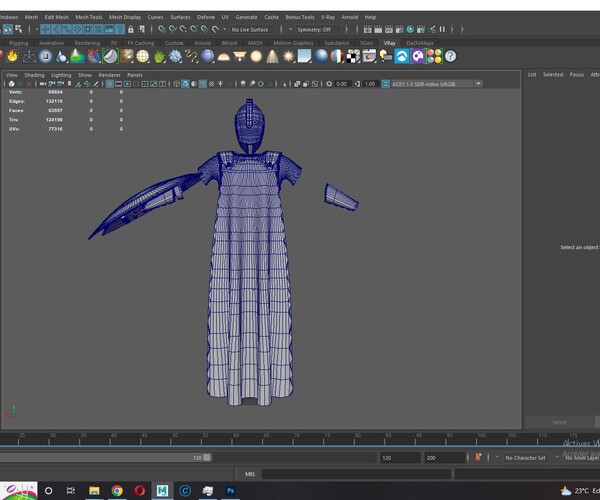Click the MEL command language label
Viewport: 600px width, 500px height.
pos(250,474)
